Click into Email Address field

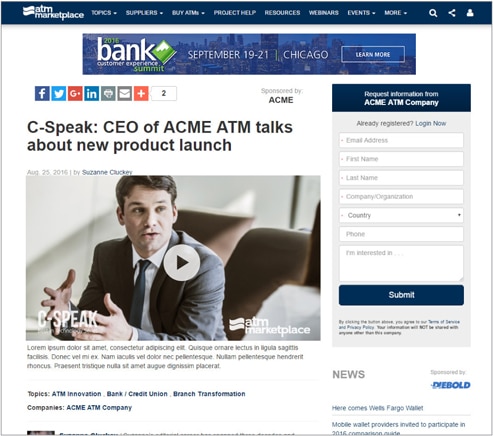pos(401,140)
